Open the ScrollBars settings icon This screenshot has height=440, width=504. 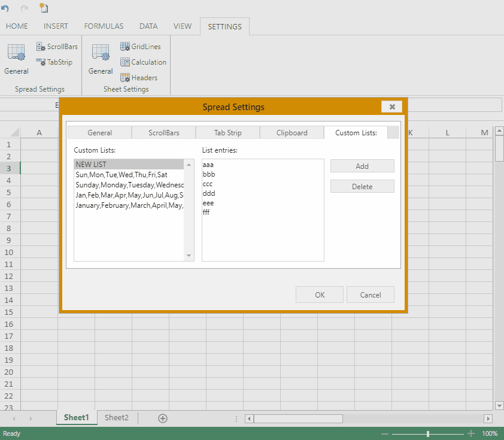pos(41,46)
